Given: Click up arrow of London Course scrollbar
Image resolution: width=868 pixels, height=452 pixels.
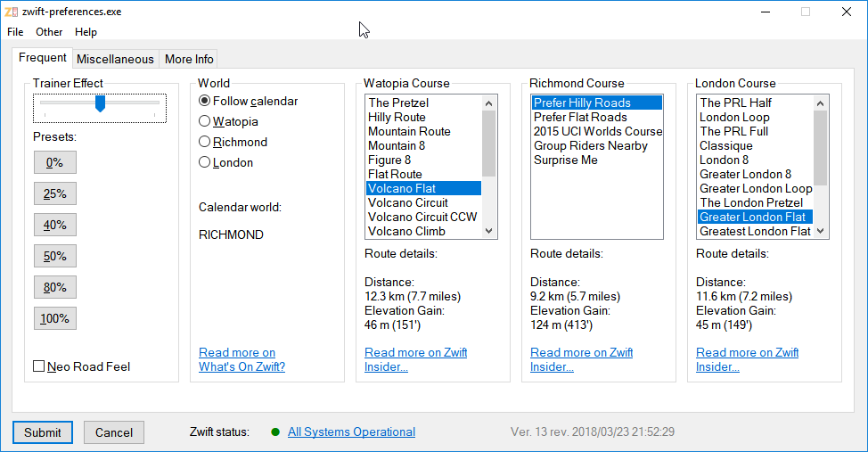Looking at the screenshot, I should click(821, 103).
